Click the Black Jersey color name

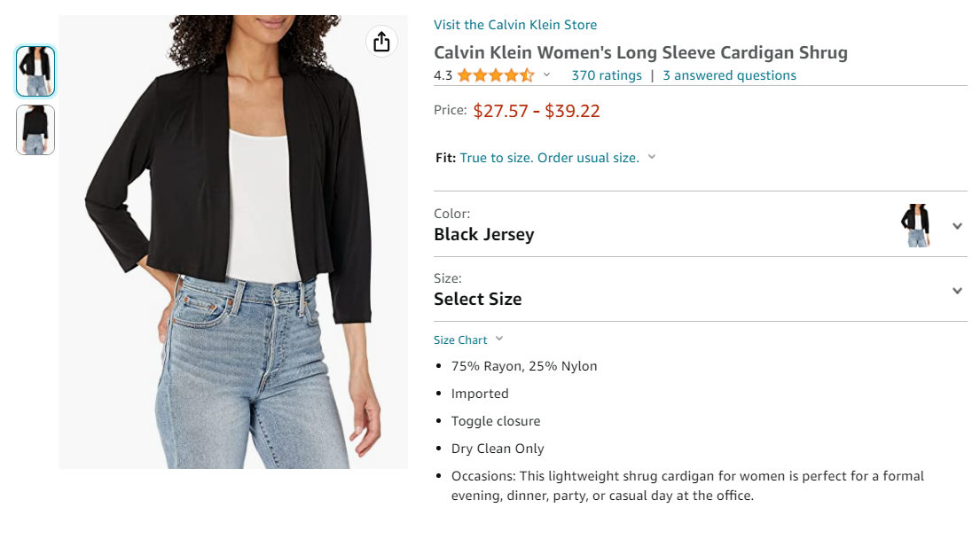coord(484,235)
